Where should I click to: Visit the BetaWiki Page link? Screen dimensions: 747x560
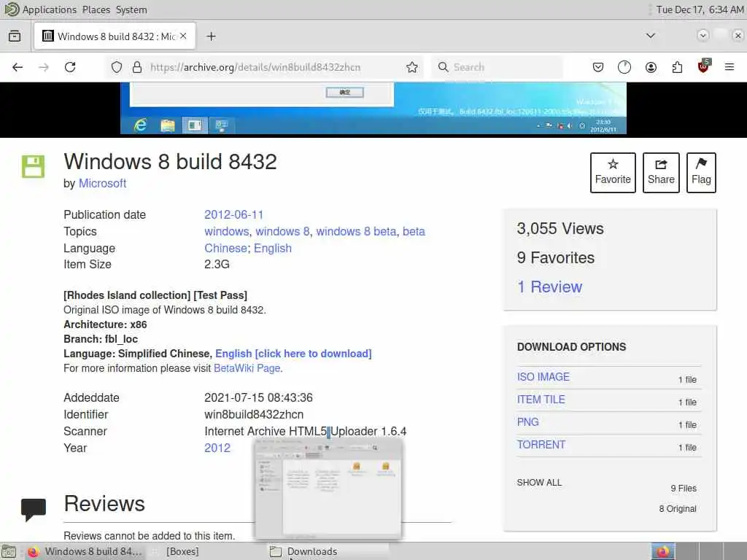pos(247,368)
